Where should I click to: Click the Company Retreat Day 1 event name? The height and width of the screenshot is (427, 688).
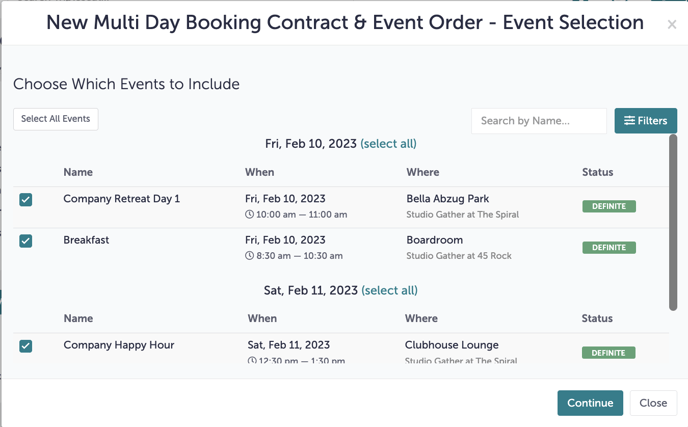coord(121,199)
